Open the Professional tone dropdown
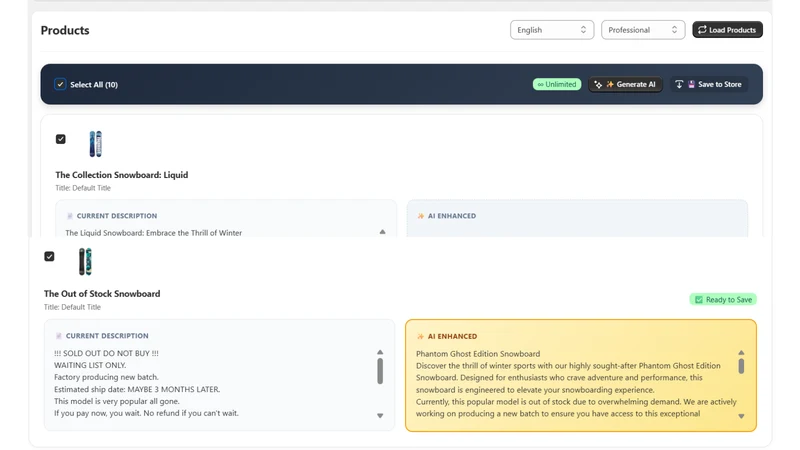The height and width of the screenshot is (450, 800). pos(643,30)
